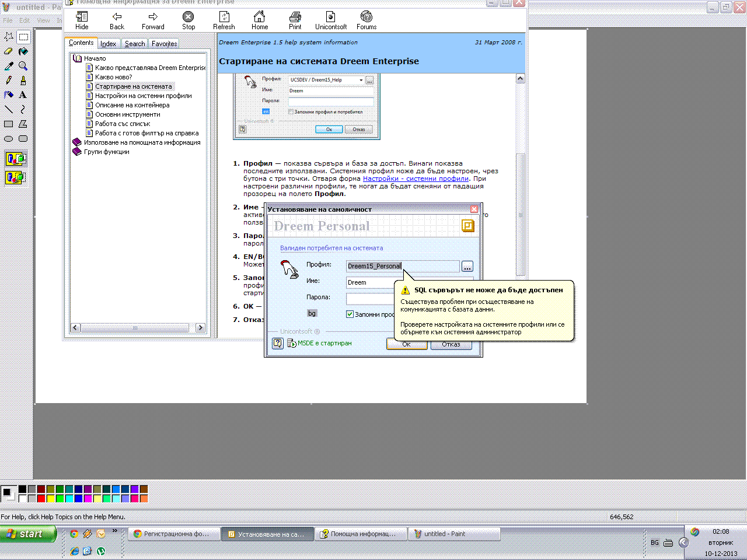
Task: Select the rectangular Select tool in Paint
Action: pyautogui.click(x=23, y=37)
